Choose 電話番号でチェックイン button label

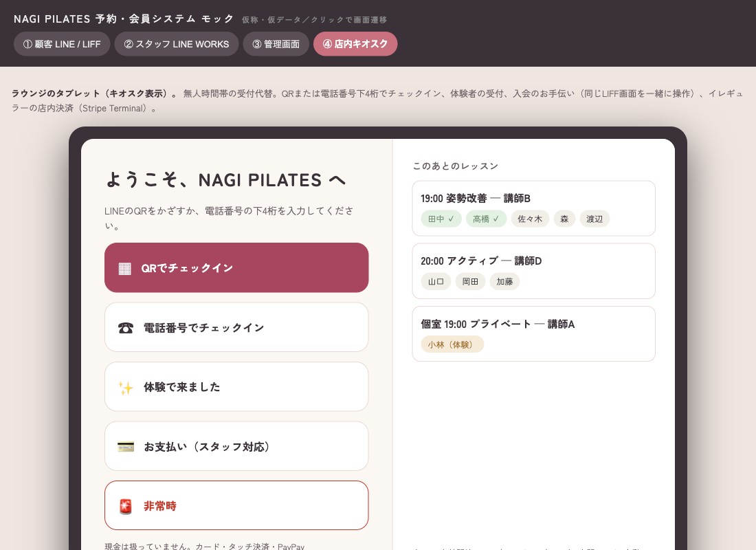(x=204, y=328)
